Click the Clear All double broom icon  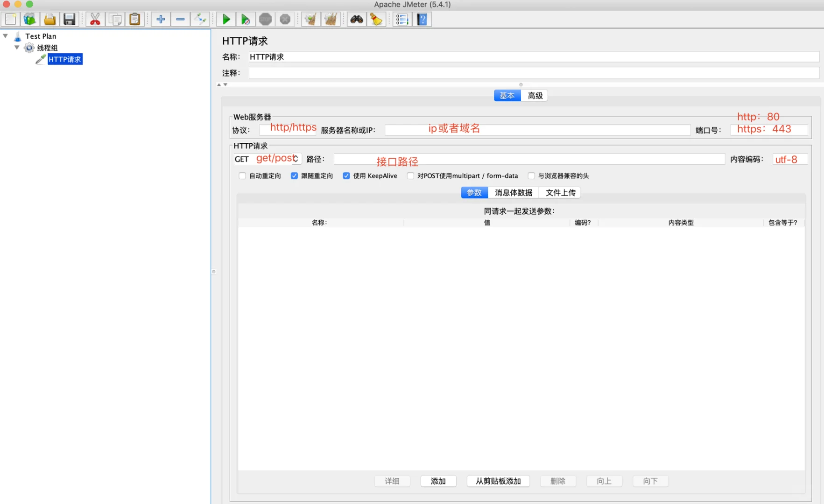click(x=331, y=19)
